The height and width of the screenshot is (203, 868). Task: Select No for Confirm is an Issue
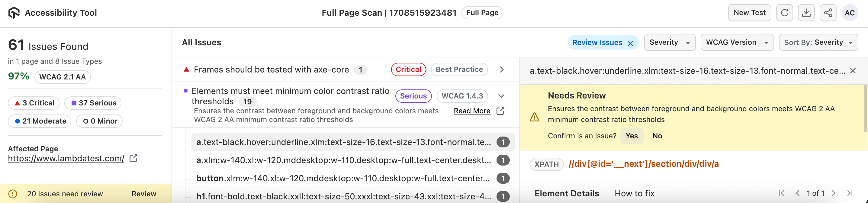(x=657, y=136)
